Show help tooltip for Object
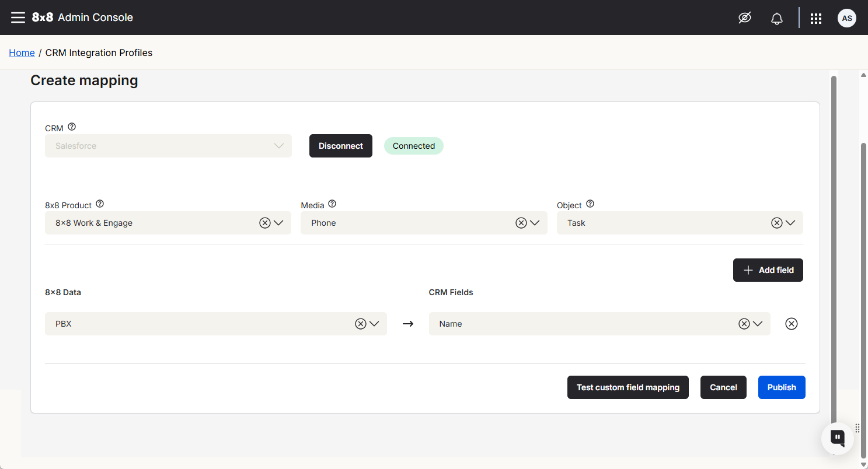Image resolution: width=868 pixels, height=469 pixels. pos(590,204)
